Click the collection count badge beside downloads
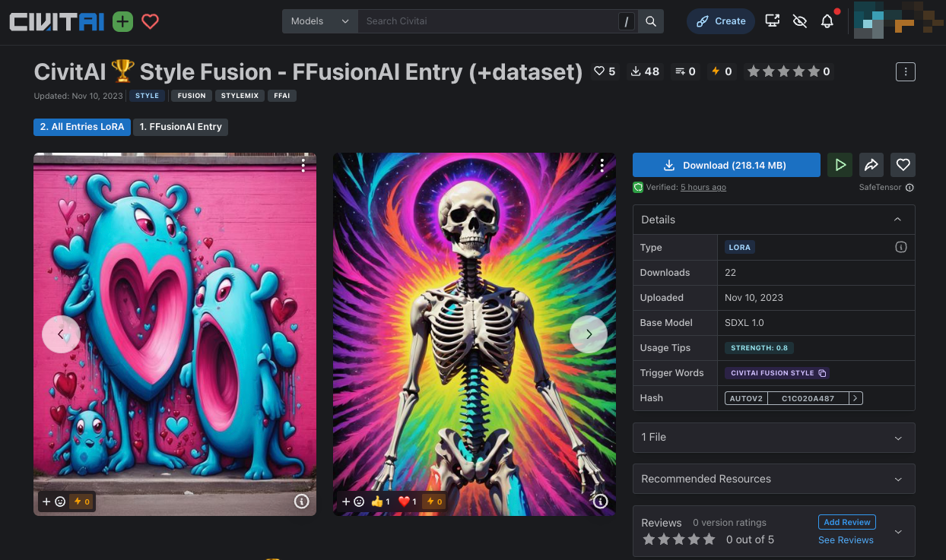Viewport: 946px width, 560px height. point(685,71)
